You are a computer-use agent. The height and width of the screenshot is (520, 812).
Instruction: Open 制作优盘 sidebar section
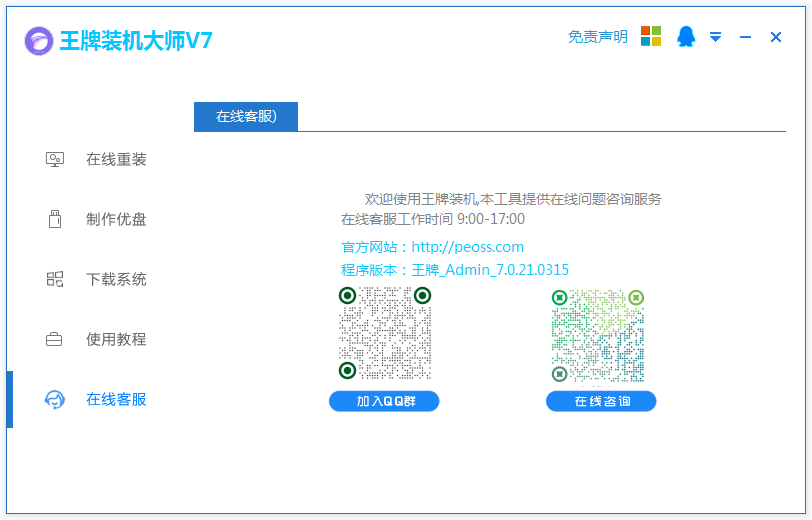pos(116,219)
